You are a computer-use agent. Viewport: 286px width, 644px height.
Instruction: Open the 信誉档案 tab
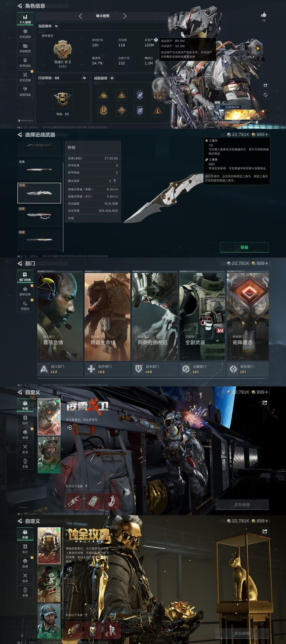[25, 92]
